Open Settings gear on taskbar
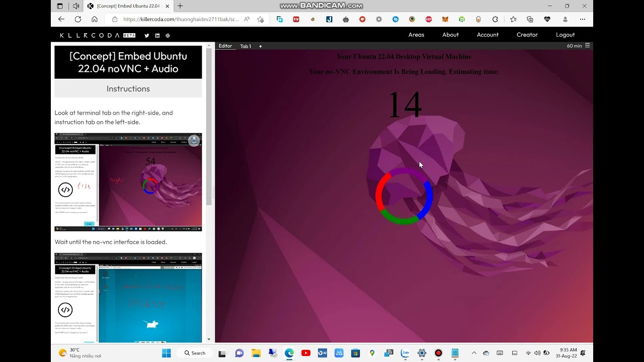 click(x=422, y=353)
